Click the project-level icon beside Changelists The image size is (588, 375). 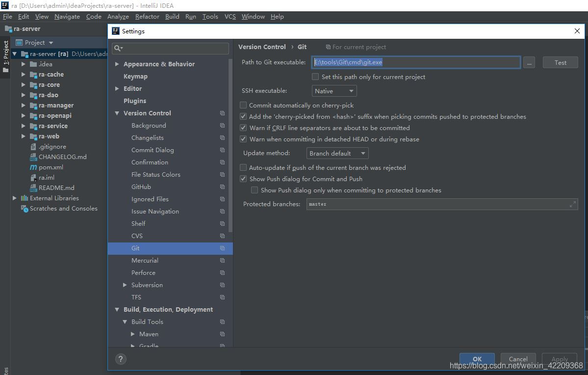(222, 138)
